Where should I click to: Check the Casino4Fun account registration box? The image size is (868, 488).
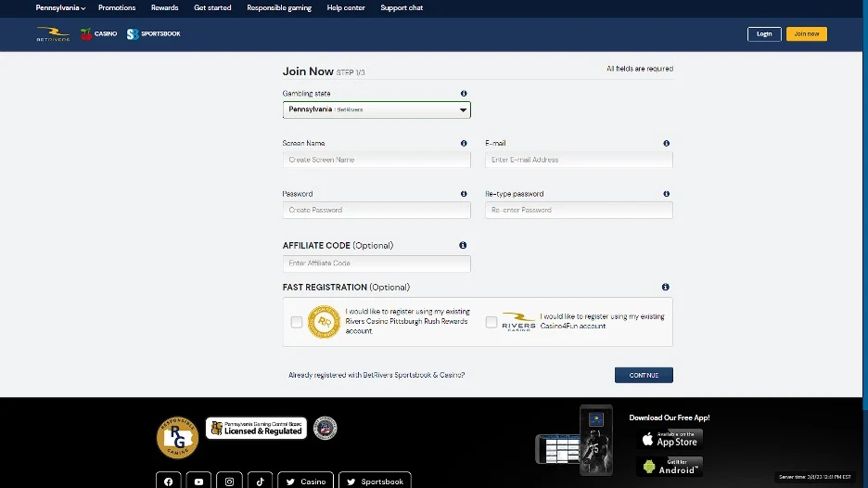491,322
